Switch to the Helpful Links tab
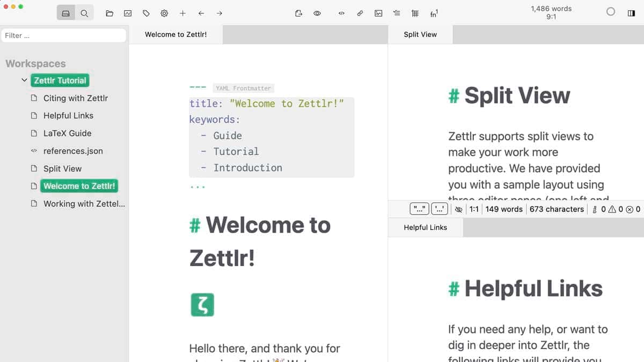The height and width of the screenshot is (362, 644). 425,227
